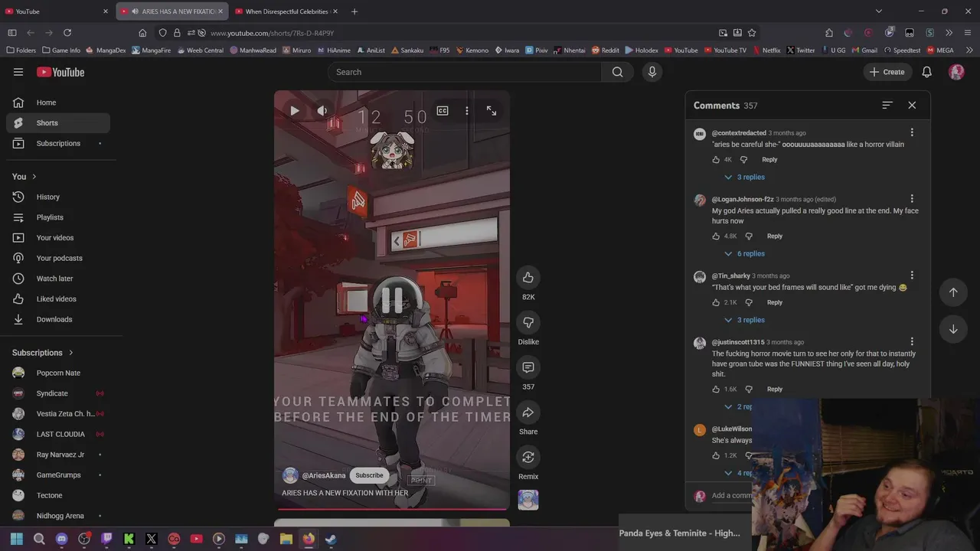Go to the YouTube logo home
This screenshot has height=551, width=980.
coord(60,72)
